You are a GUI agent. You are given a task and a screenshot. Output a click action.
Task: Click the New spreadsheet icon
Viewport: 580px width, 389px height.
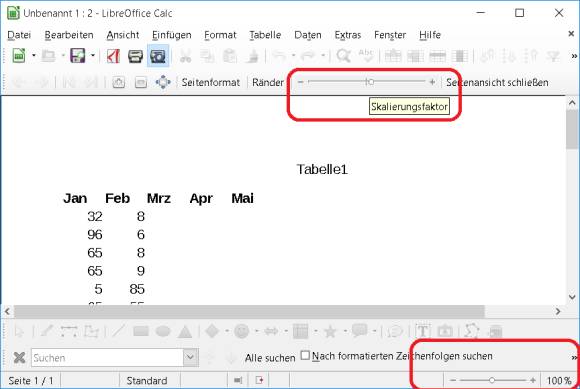click(19, 56)
